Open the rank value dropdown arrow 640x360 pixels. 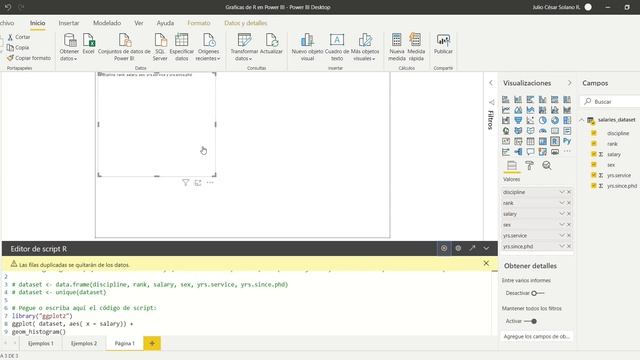click(562, 203)
